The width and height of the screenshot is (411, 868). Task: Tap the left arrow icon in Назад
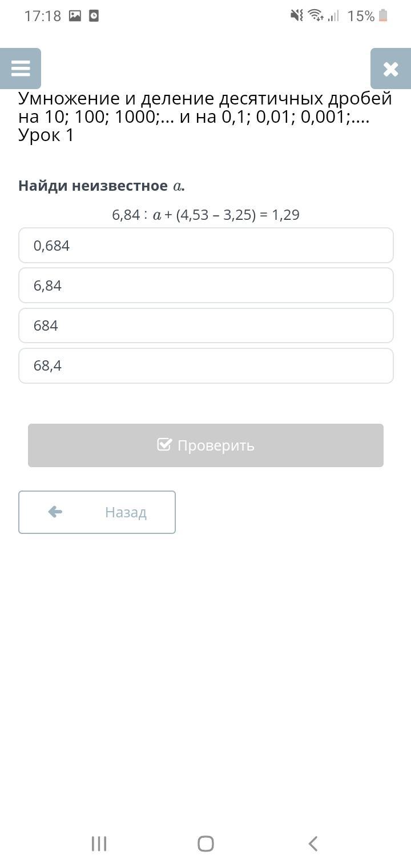55,512
